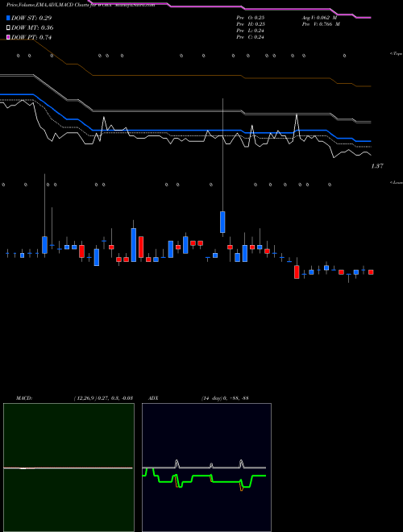
Task: Click the blue DOW ST legend square
Action: coord(8,18)
